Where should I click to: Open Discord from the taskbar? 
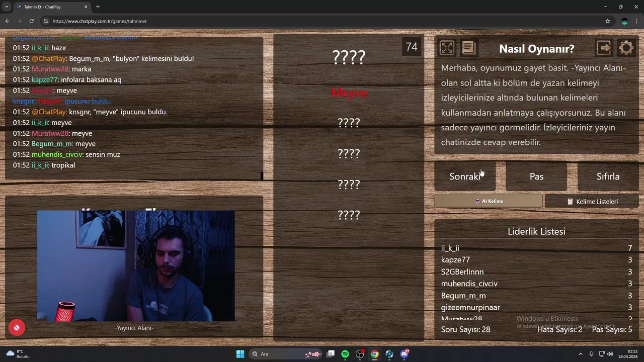(x=405, y=354)
